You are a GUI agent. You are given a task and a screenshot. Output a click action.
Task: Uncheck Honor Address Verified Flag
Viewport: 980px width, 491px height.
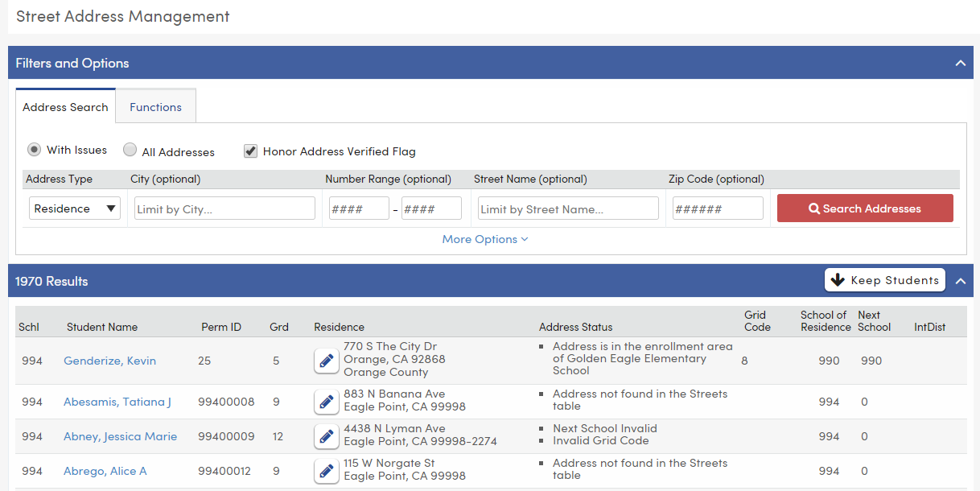(250, 151)
